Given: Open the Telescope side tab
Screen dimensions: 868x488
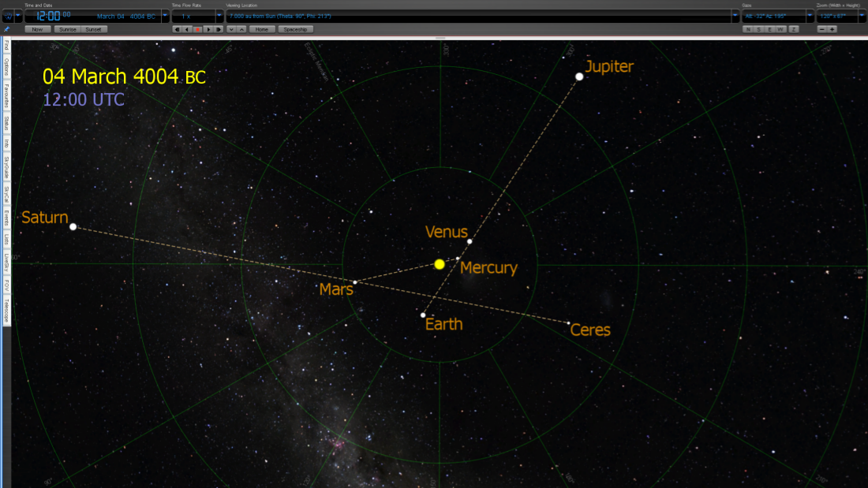Looking at the screenshot, I should click(x=6, y=310).
